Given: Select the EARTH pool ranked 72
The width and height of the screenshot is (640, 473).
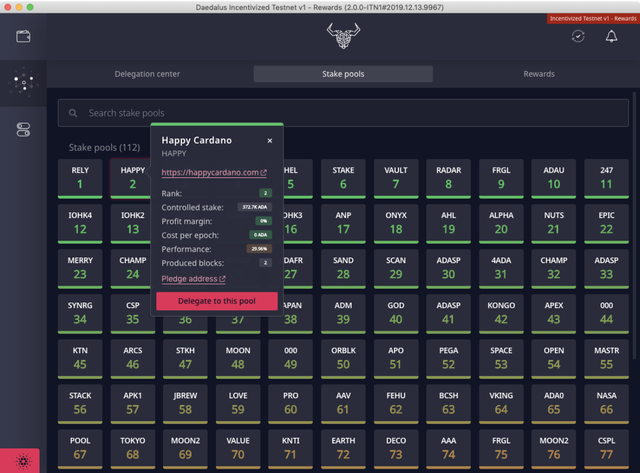Looking at the screenshot, I should (x=343, y=449).
